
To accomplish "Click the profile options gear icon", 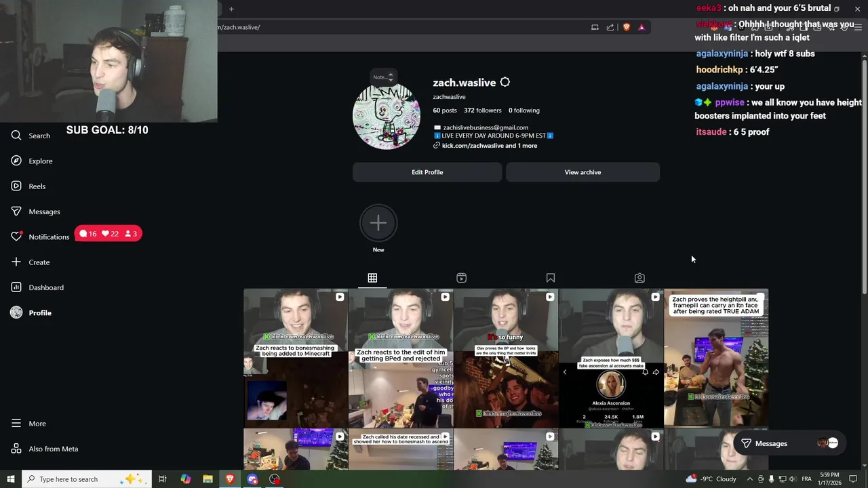I will pyautogui.click(x=505, y=82).
